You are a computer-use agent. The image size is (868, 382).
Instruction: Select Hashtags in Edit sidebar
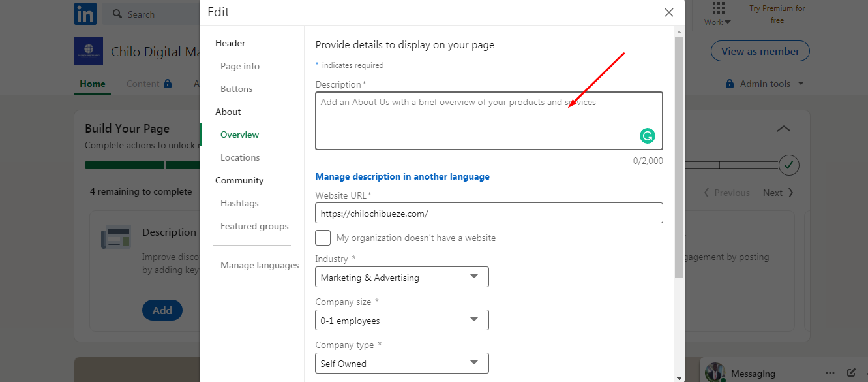(x=240, y=203)
